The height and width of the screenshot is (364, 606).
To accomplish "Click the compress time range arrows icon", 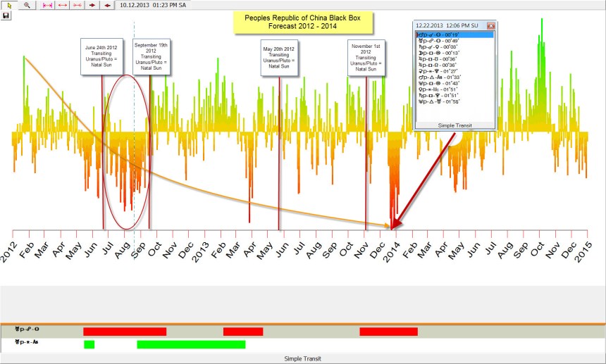I will point(77,5).
